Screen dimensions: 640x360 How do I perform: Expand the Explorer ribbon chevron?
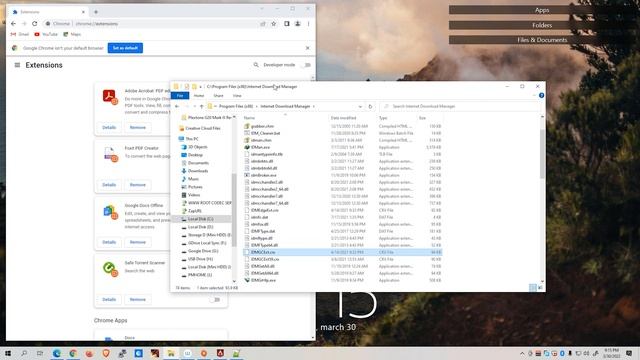(x=534, y=96)
